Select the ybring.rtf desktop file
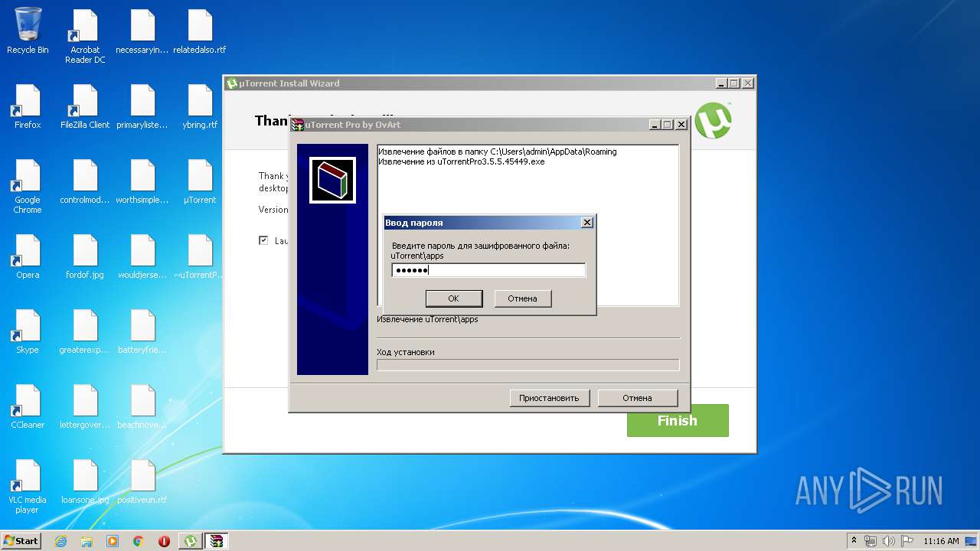Viewport: 980px width, 551px height. click(x=200, y=106)
